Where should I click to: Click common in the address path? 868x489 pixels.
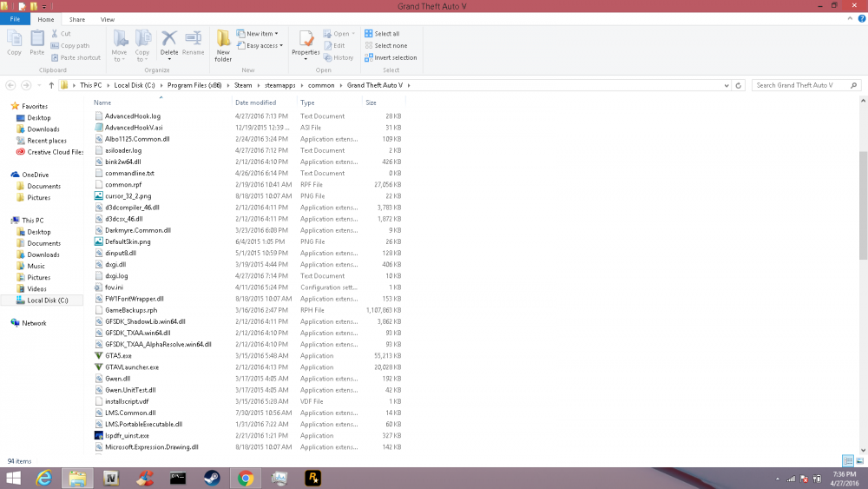pos(321,85)
